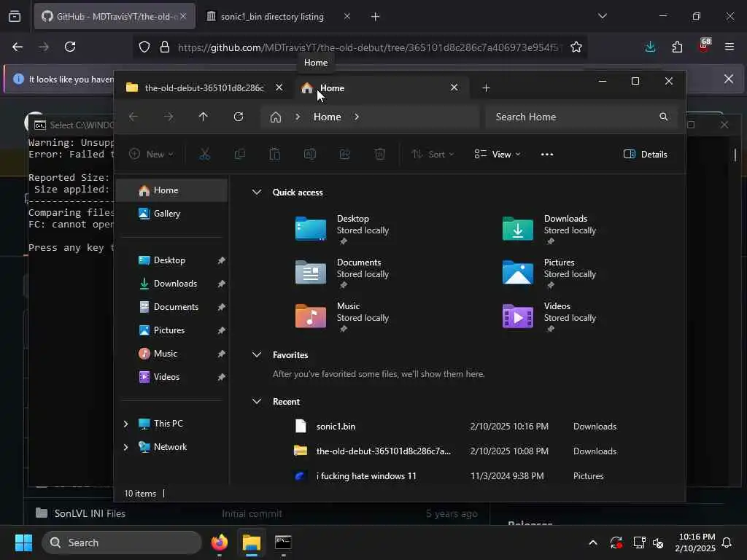The width and height of the screenshot is (747, 560).
Task: Open Firefox extensions puzzle icon
Action: click(677, 47)
